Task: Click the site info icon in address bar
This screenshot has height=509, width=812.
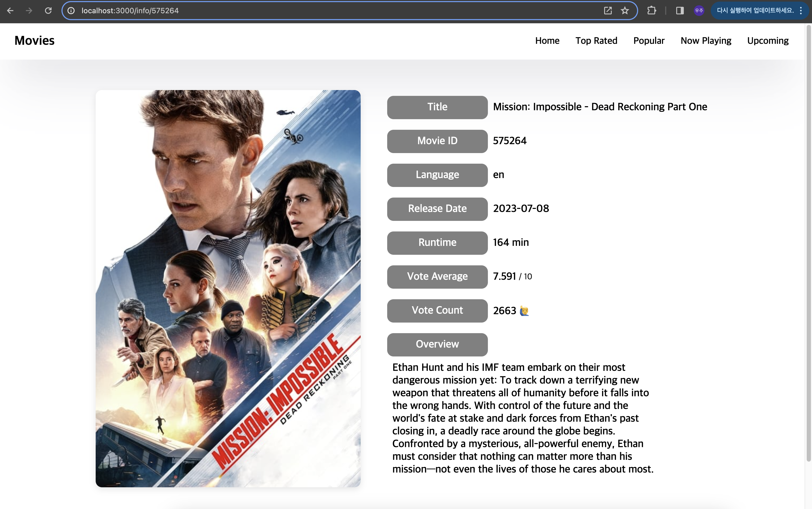Action: tap(71, 11)
